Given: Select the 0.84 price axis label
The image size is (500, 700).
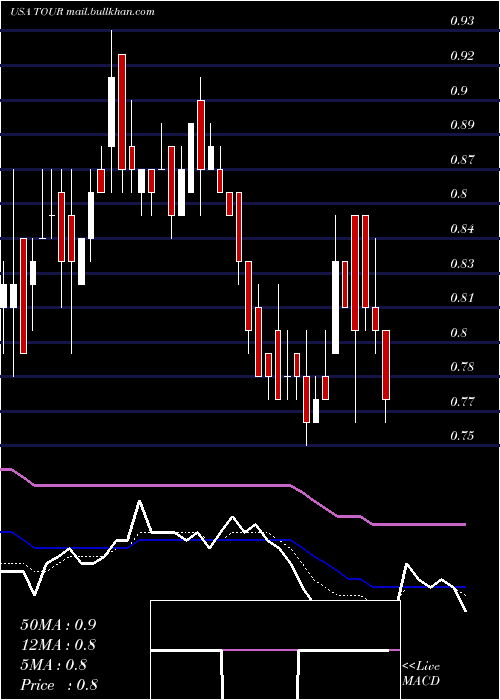Looking at the screenshot, I should [462, 229].
